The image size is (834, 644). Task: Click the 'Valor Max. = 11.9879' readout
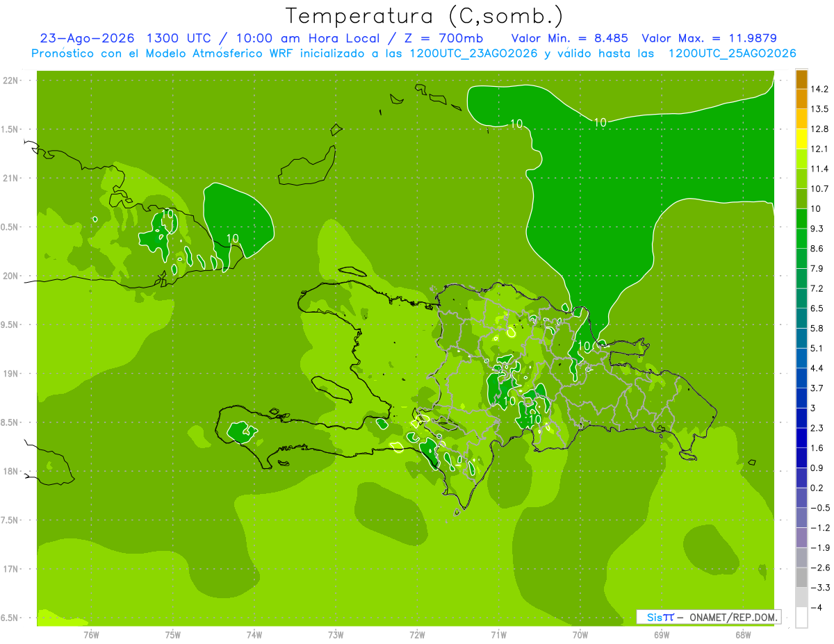pos(709,38)
